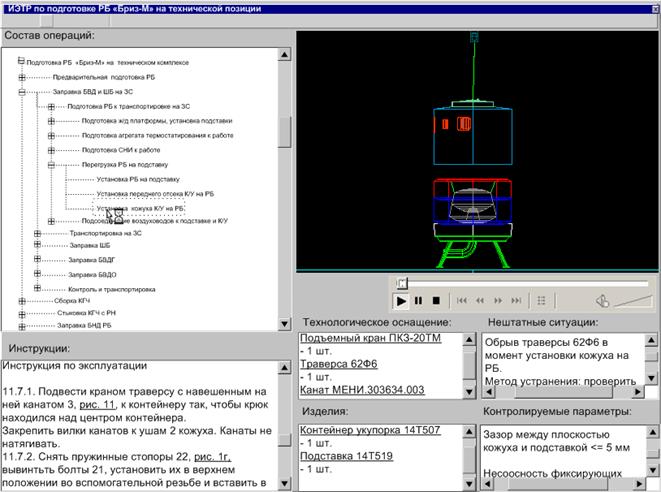The width and height of the screenshot is (661, 492).
Task: Jump to previous track with skip-back icon
Action: point(461,300)
